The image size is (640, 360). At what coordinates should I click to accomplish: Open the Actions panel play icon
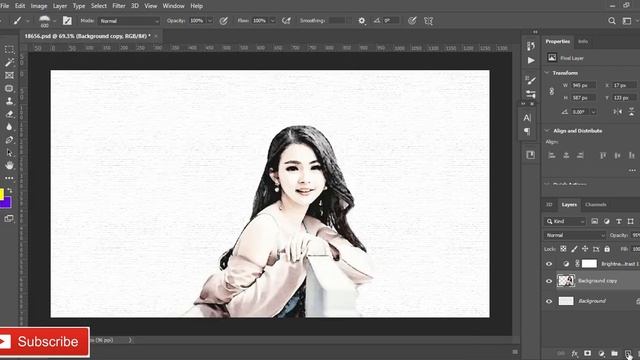(531, 60)
